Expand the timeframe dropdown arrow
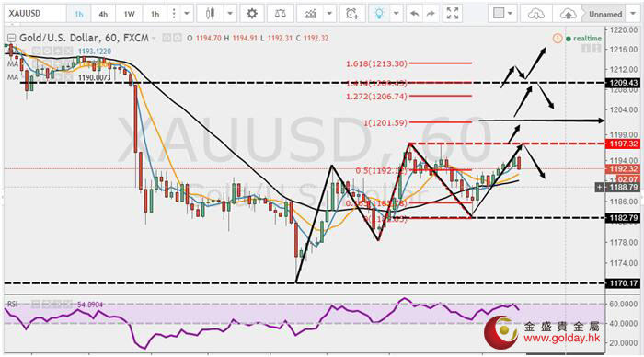This screenshot has width=644, height=357. click(x=187, y=14)
